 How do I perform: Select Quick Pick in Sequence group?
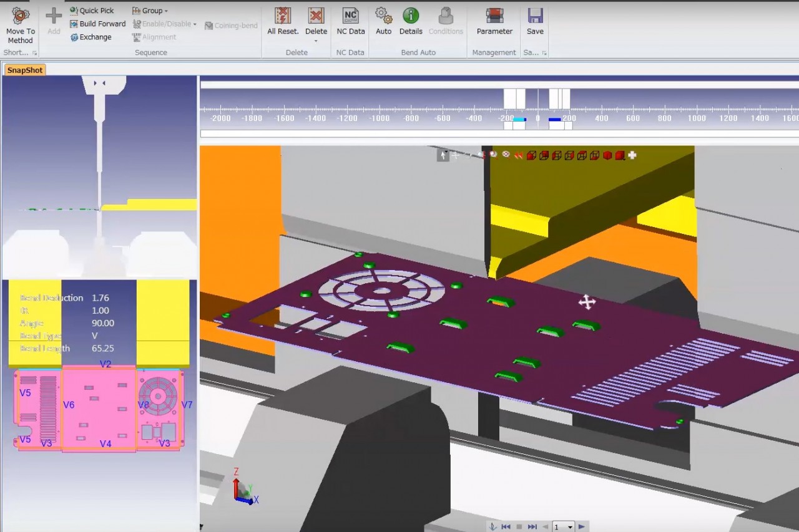pos(92,11)
